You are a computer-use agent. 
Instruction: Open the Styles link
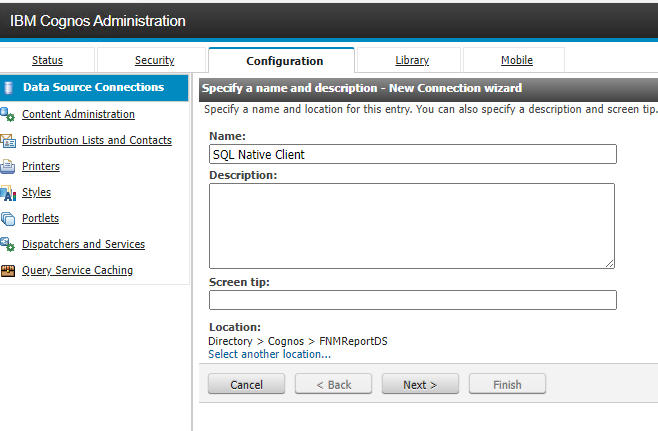pos(36,192)
